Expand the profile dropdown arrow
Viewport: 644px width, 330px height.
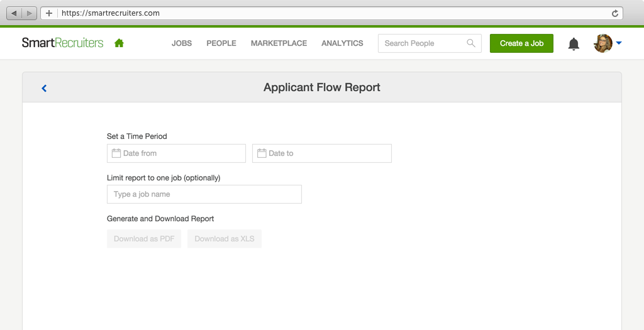[619, 43]
